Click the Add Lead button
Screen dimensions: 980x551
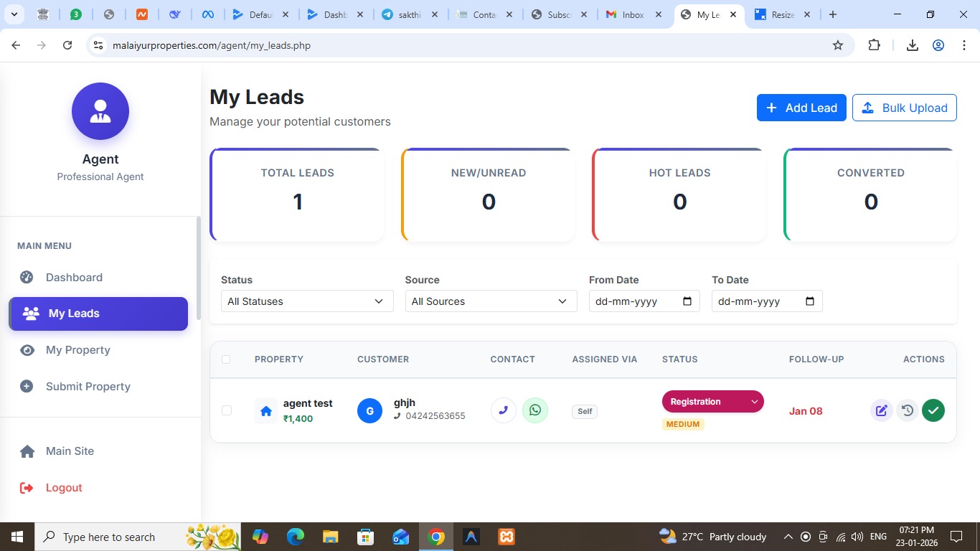point(801,108)
